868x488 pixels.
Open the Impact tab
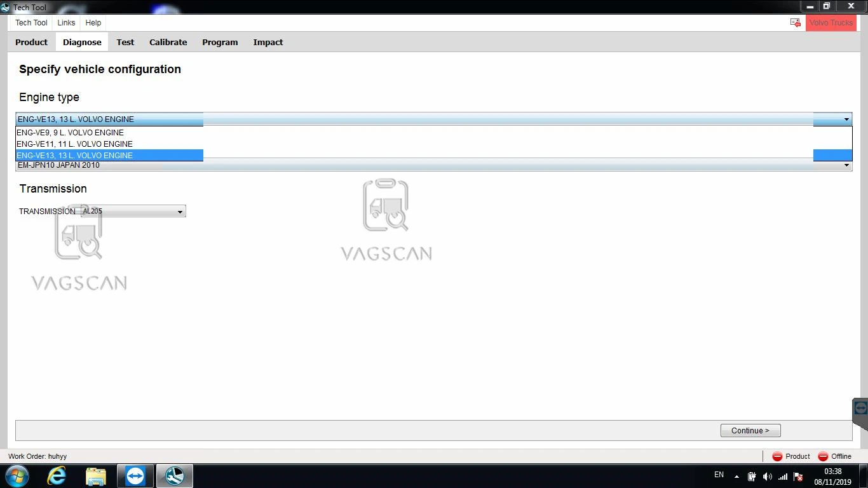pyautogui.click(x=268, y=42)
